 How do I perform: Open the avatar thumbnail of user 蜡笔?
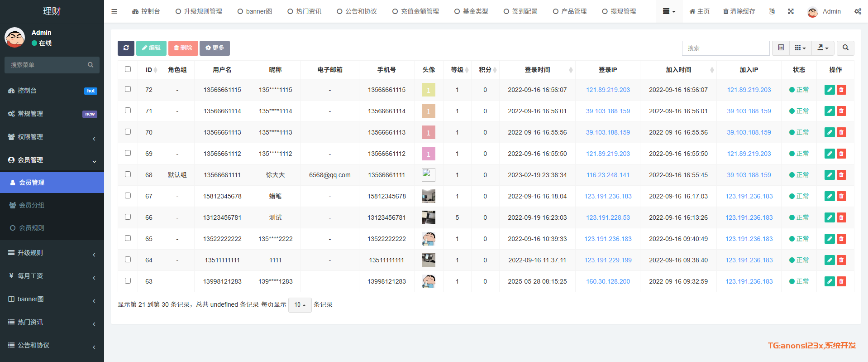click(429, 196)
